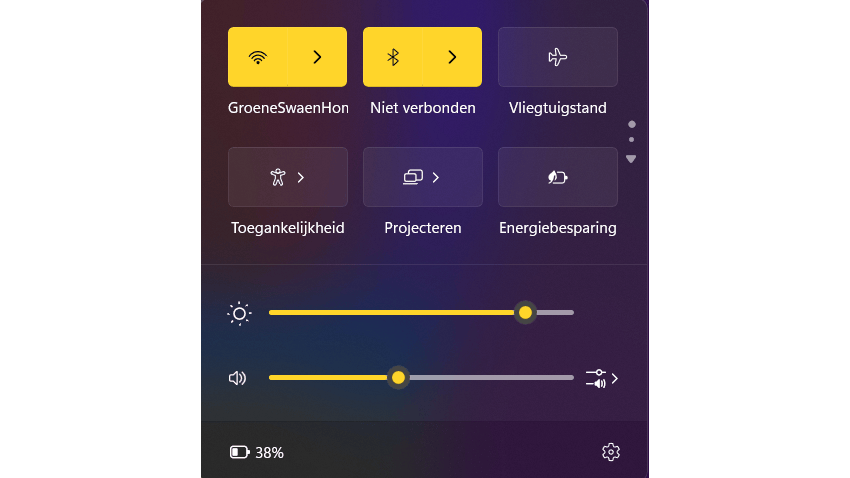Open the Wi-Fi networks list chevron
This screenshot has width=850, height=478.
point(317,57)
